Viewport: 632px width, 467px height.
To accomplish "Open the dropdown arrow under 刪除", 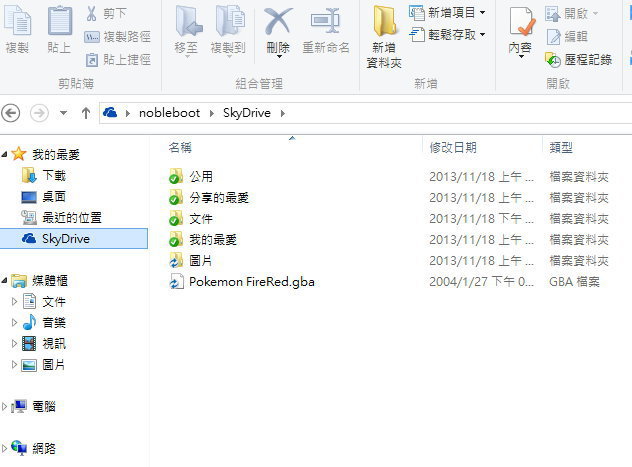I will 279,57.
